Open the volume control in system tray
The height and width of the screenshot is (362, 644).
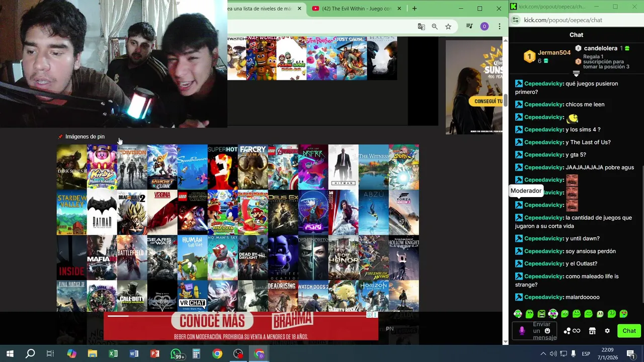pyautogui.click(x=553, y=354)
